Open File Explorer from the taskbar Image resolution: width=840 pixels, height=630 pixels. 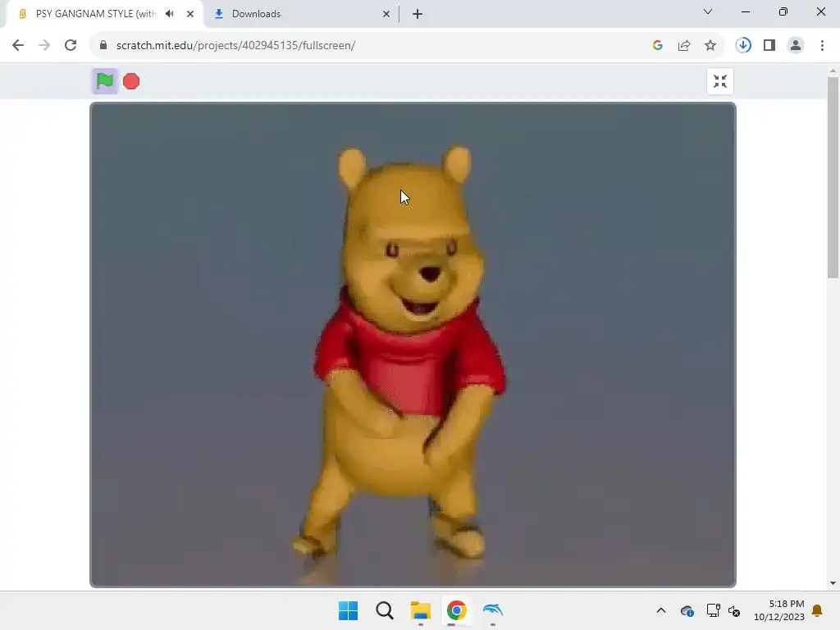[x=421, y=610]
